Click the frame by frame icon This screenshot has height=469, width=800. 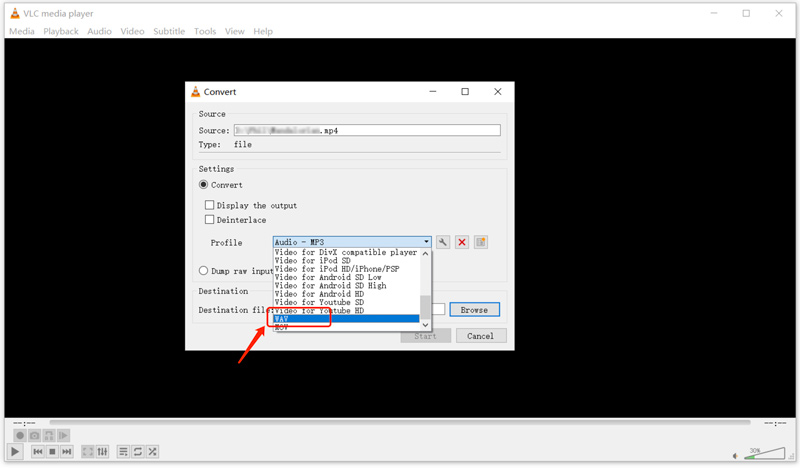click(63, 435)
